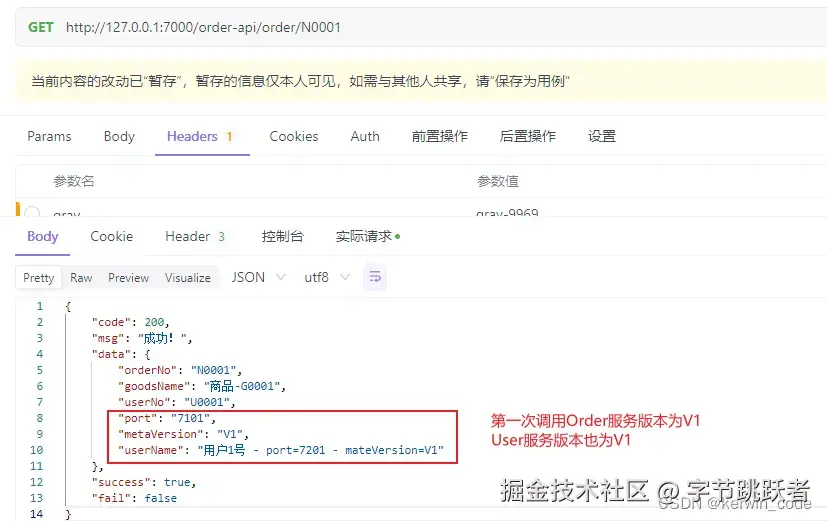Click the "metaVersion": "V1" line
This screenshot has width=827, height=521.
pos(183,434)
